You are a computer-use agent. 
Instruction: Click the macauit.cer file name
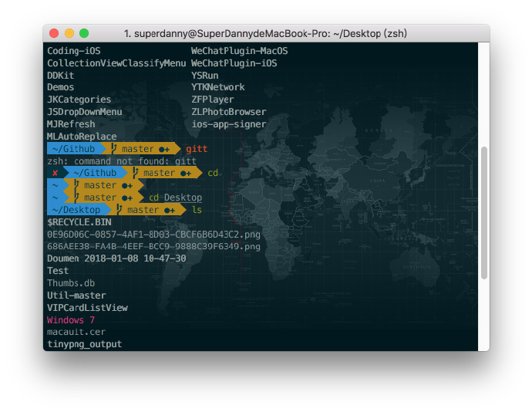click(76, 332)
